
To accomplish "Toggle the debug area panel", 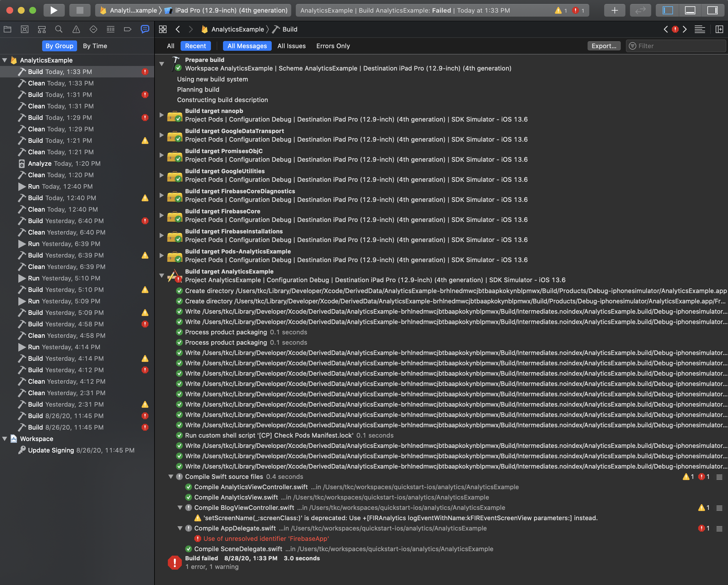I will (x=690, y=10).
